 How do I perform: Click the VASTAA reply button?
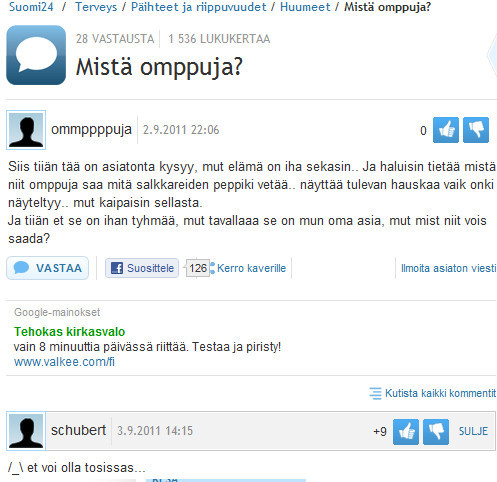click(x=48, y=268)
